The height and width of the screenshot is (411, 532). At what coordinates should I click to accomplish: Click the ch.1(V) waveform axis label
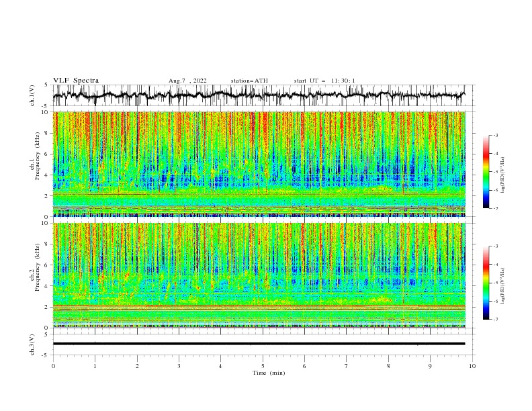click(32, 95)
